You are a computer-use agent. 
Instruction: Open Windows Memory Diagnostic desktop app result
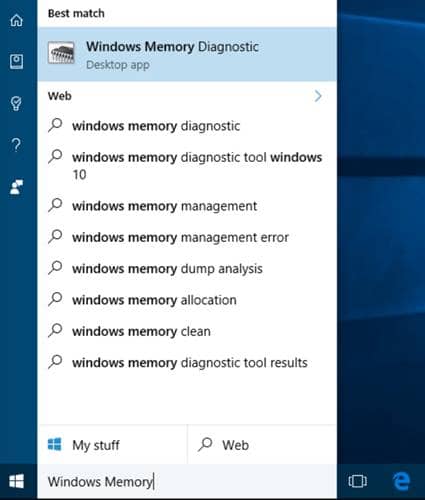pos(187,54)
